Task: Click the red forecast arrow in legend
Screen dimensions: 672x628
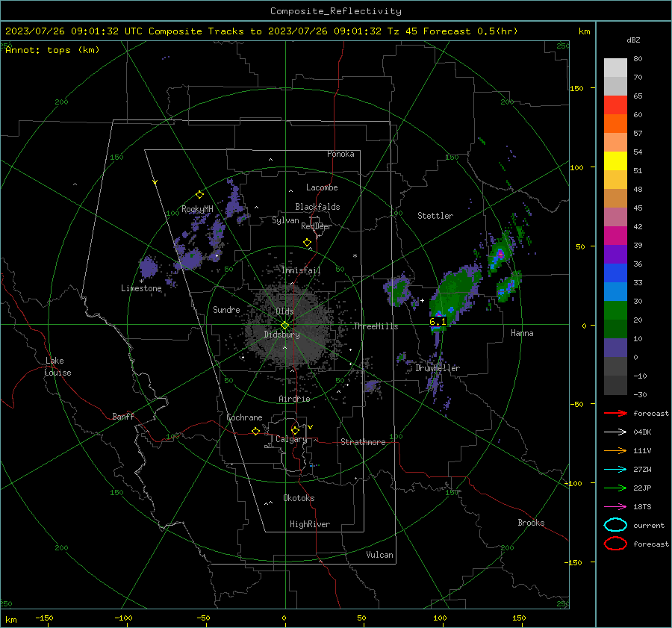Action: click(x=615, y=413)
